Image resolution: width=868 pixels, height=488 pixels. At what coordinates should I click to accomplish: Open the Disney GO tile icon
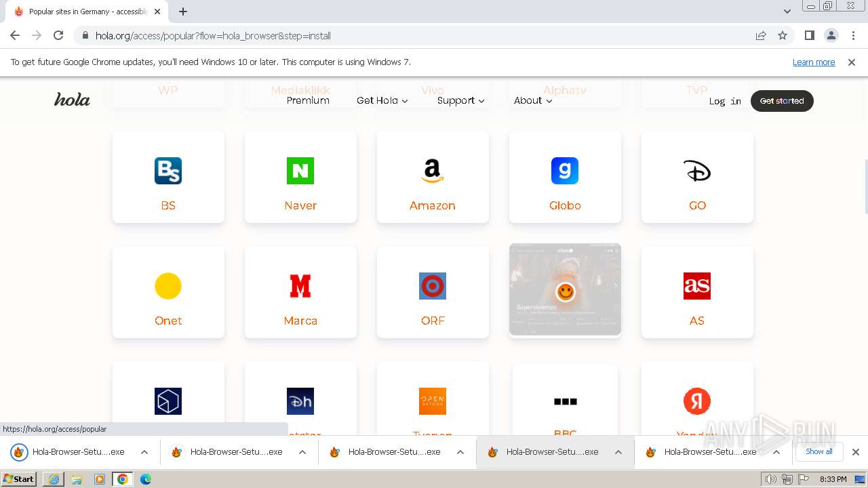(697, 171)
